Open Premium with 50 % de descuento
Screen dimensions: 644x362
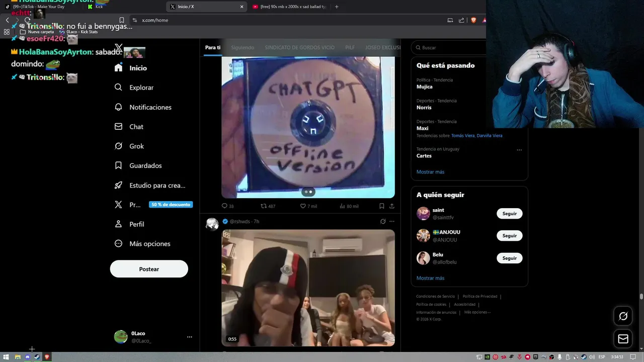(153, 205)
